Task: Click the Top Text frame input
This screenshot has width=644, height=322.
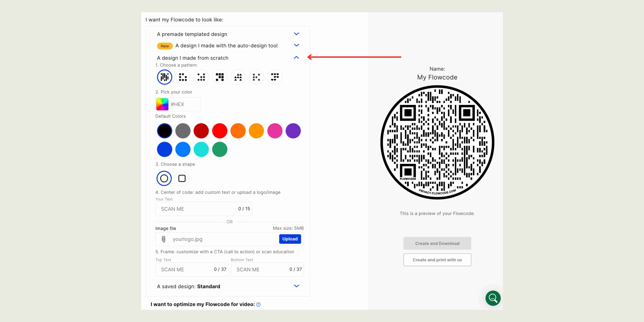Action: click(192, 269)
